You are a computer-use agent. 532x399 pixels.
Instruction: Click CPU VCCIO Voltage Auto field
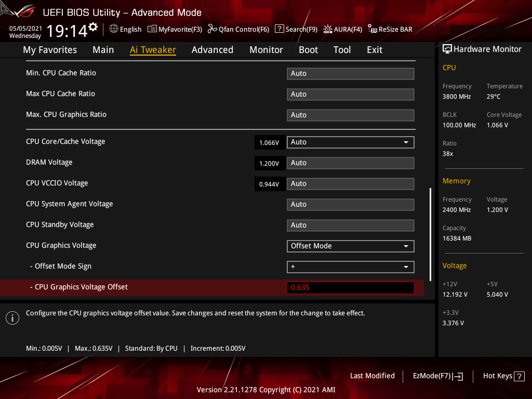[351, 183]
